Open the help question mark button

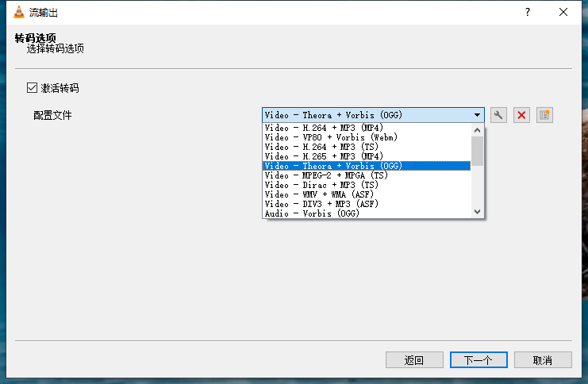click(x=528, y=13)
